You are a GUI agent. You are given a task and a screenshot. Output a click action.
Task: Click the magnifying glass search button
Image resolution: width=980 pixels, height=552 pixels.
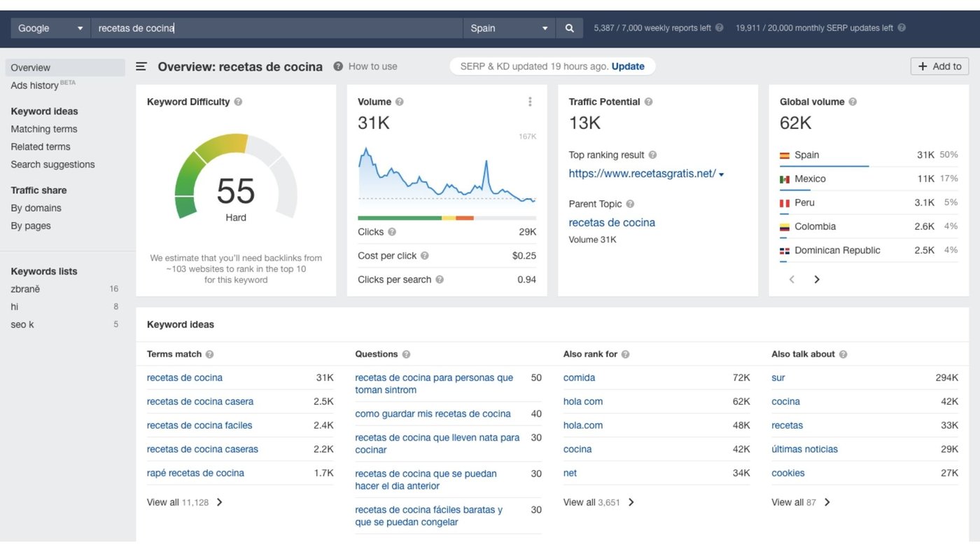(569, 28)
